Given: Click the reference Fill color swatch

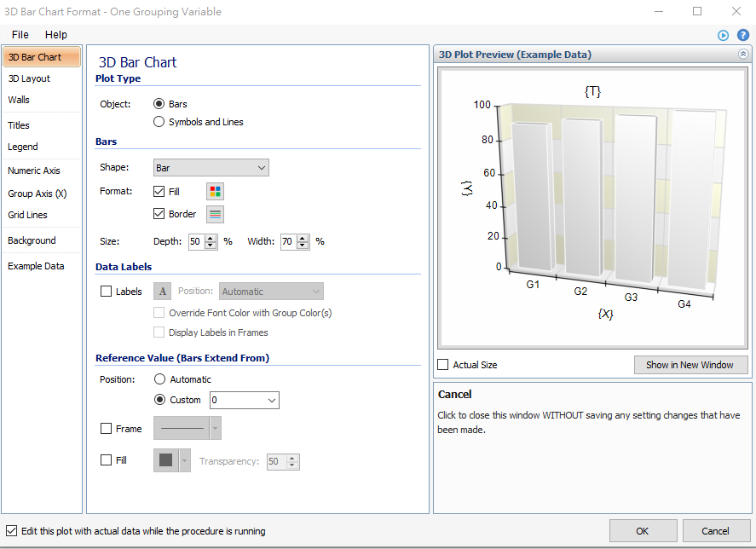Looking at the screenshot, I should [x=165, y=460].
